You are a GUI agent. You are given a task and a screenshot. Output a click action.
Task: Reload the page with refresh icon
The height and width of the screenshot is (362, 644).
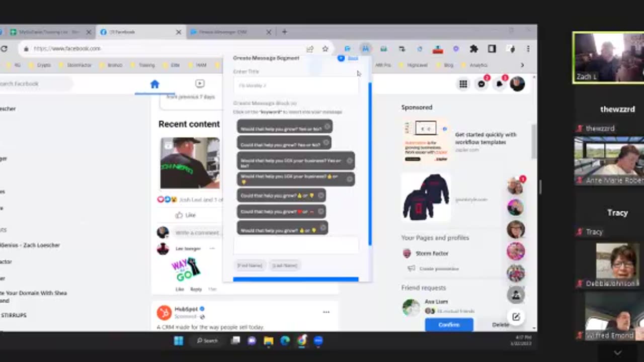[x=4, y=49]
